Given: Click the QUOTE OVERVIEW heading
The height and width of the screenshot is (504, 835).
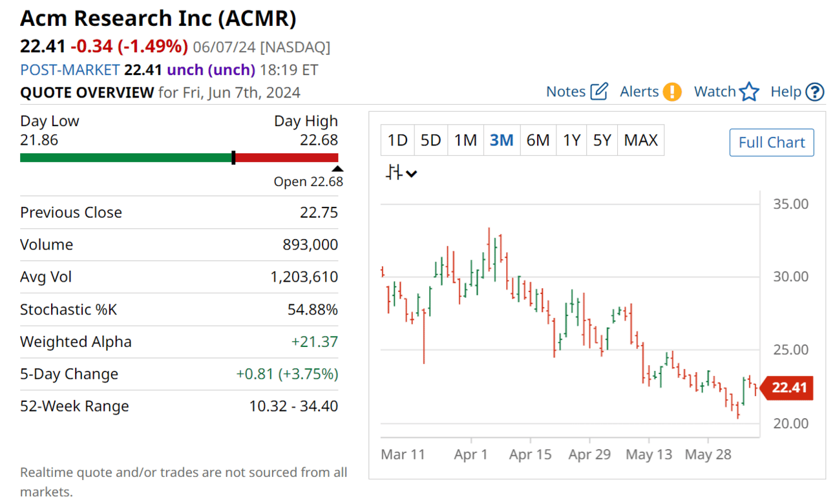Looking at the screenshot, I should click(x=87, y=92).
